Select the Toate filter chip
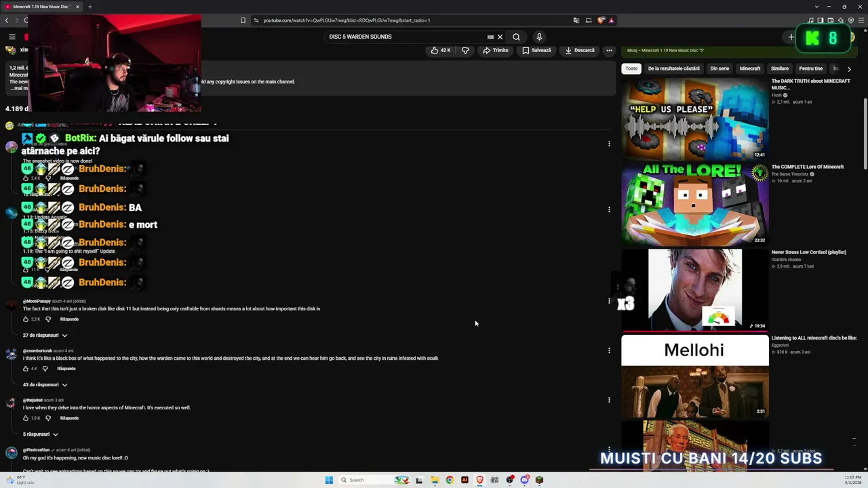The height and width of the screenshot is (488, 868). click(631, 68)
